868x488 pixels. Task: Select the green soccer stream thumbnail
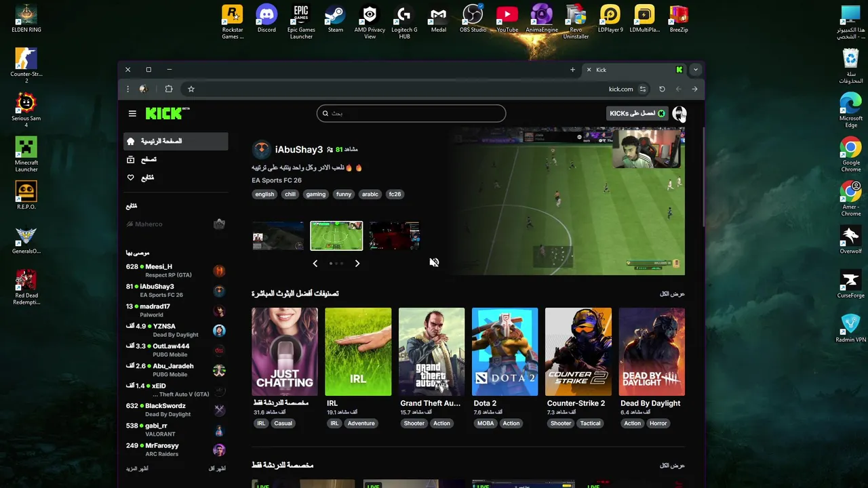336,236
